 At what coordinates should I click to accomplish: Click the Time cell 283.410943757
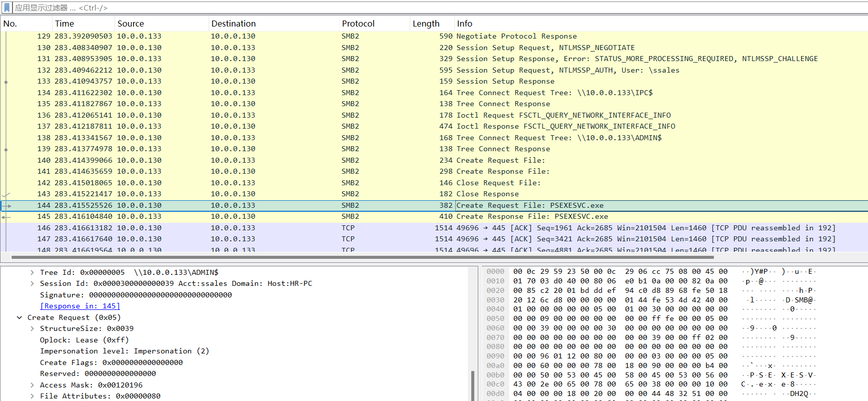pos(84,81)
